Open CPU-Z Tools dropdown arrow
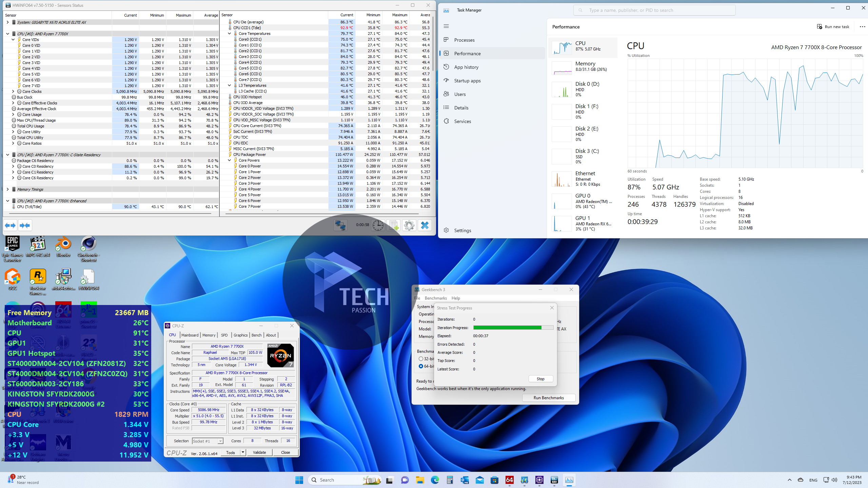The image size is (868, 488). click(243, 452)
